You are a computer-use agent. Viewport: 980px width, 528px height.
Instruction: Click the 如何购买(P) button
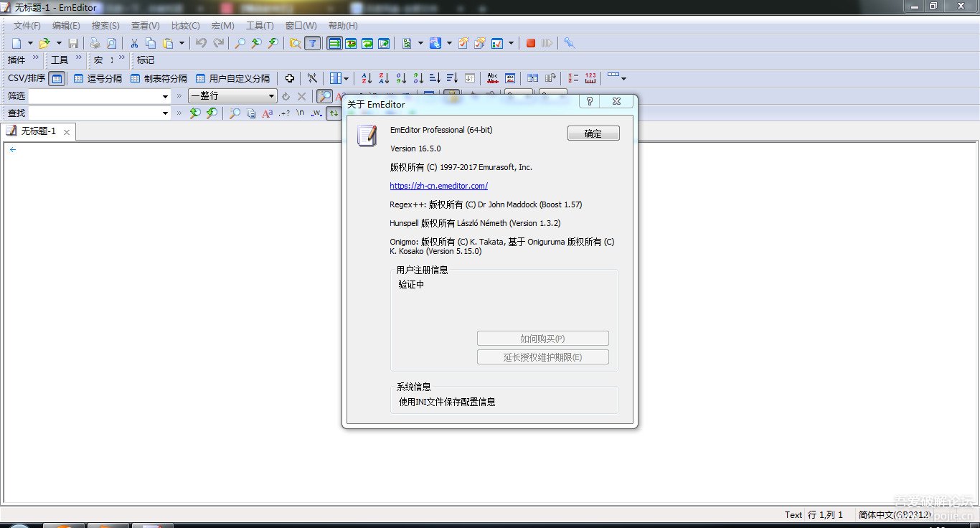542,339
